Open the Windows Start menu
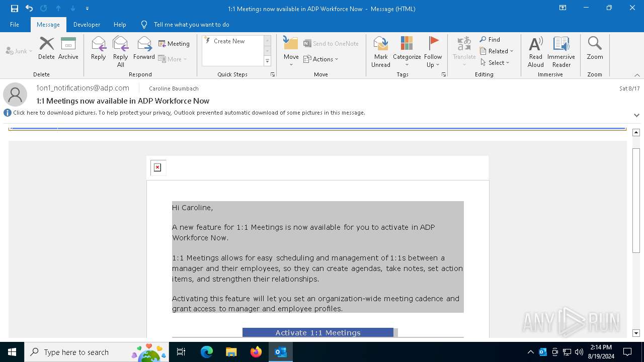644x362 pixels. tap(12, 352)
